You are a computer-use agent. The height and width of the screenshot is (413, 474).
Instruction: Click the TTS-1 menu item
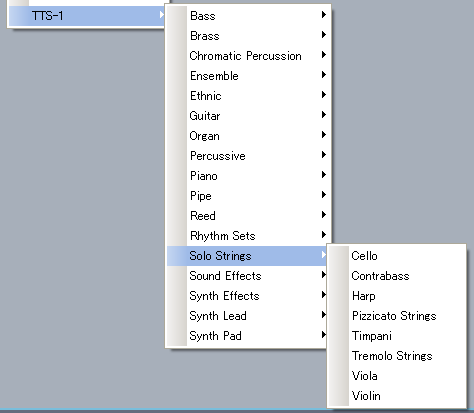[x=87, y=16]
